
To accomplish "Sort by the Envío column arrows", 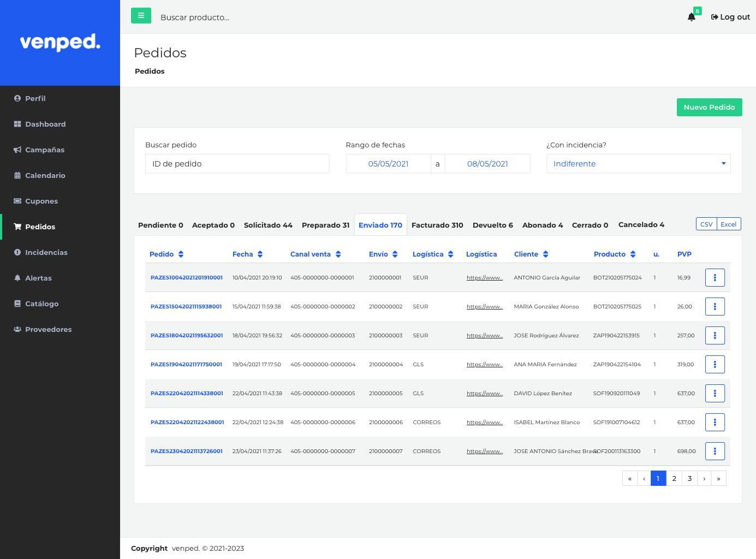I will (x=395, y=254).
